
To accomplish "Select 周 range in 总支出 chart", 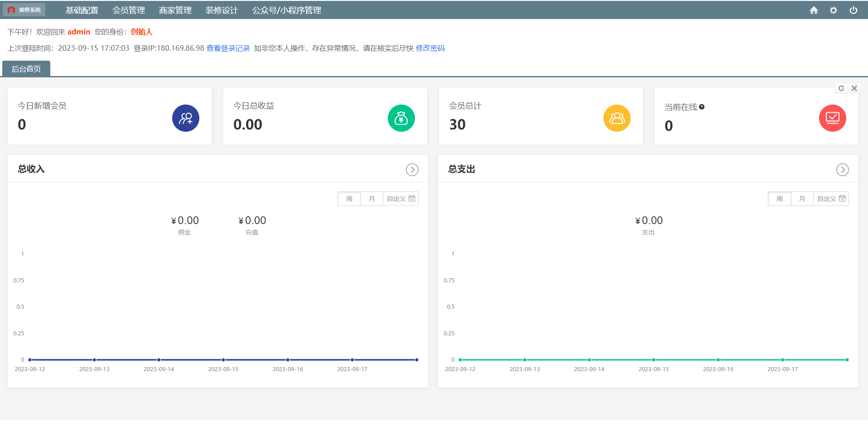I will click(780, 199).
